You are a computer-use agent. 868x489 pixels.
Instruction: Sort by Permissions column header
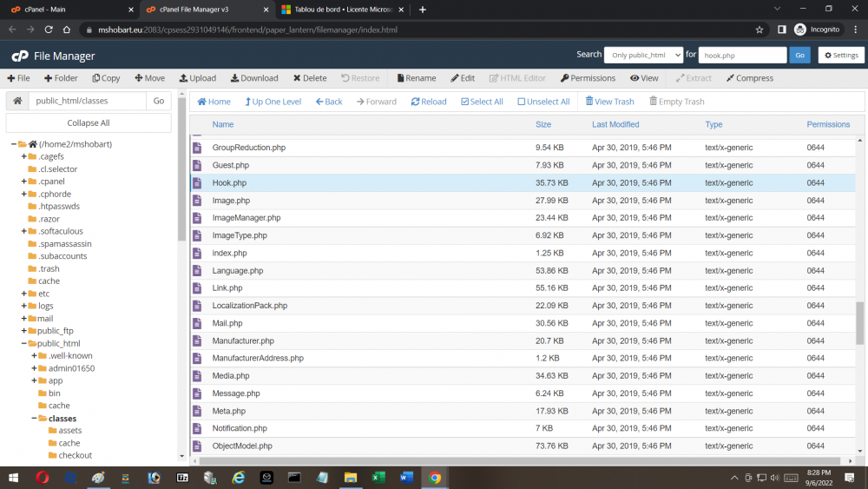pyautogui.click(x=828, y=124)
